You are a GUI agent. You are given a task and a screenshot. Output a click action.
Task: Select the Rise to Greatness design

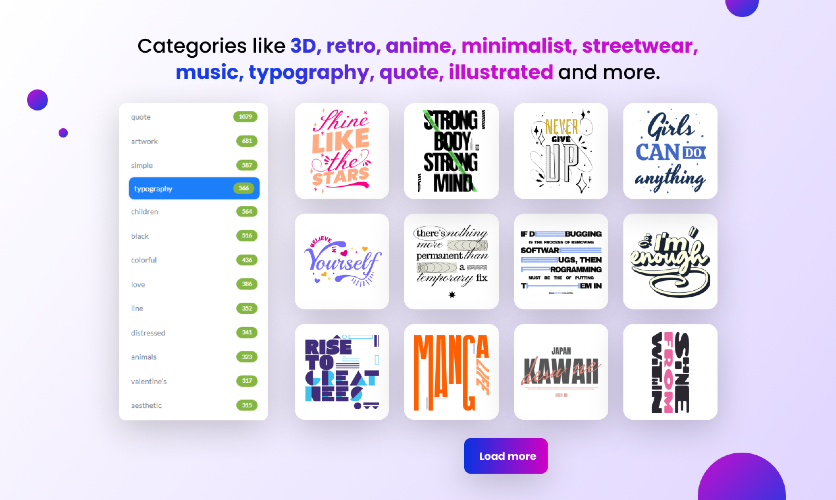pos(342,372)
